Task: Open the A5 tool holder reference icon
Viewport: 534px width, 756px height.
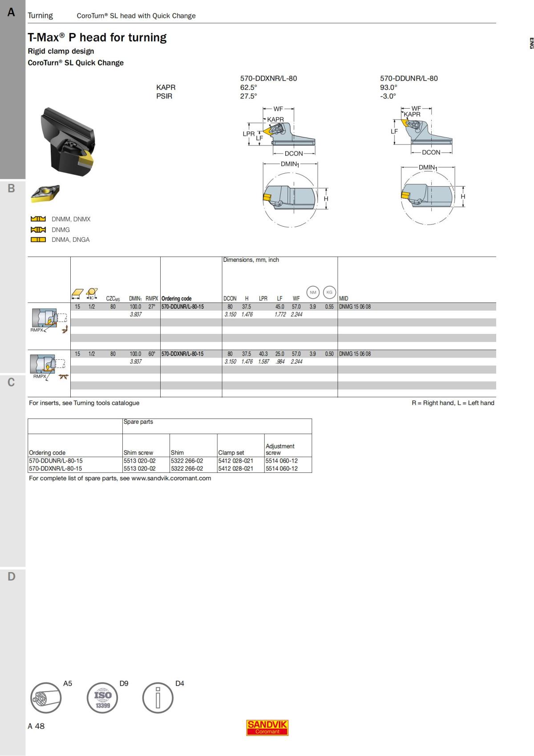Action: (x=46, y=697)
